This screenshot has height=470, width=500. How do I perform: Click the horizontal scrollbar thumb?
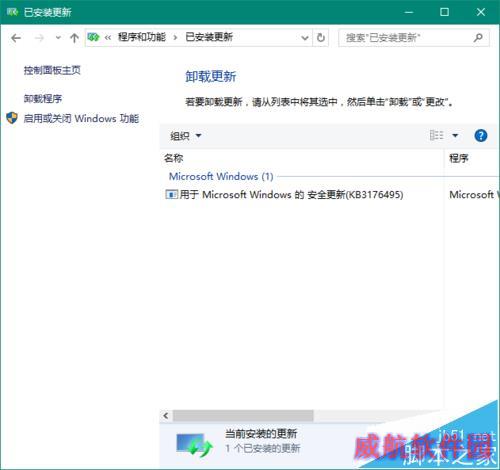coord(243,416)
